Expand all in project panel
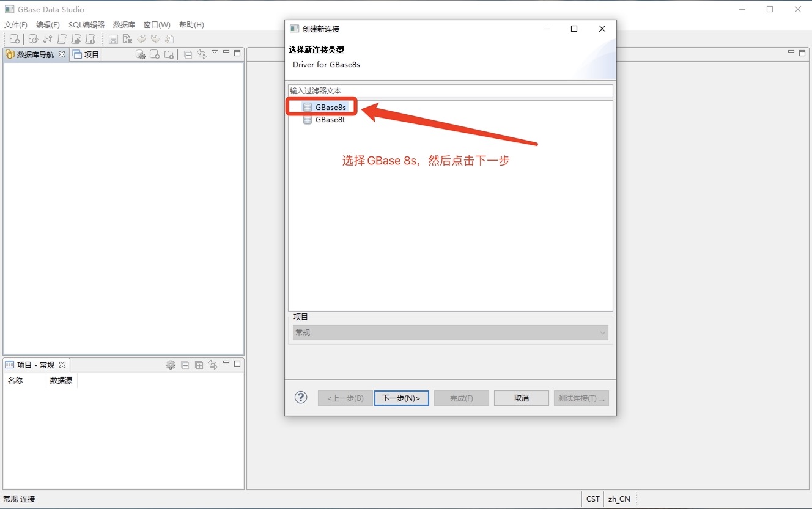This screenshot has width=812, height=509. [199, 365]
